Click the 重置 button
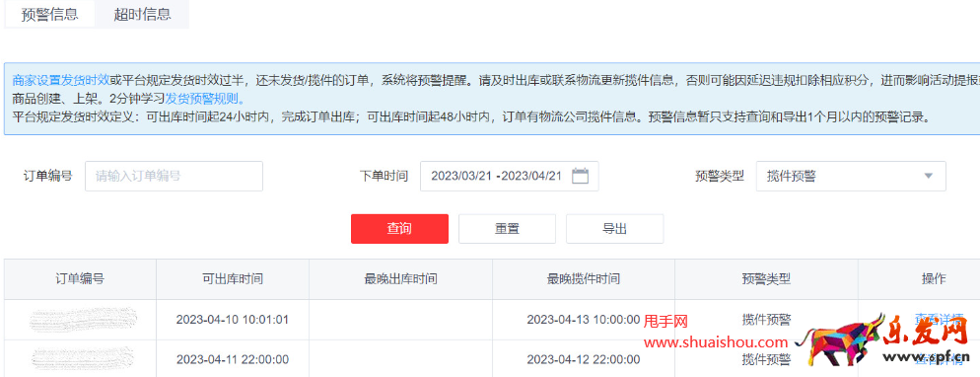The height and width of the screenshot is (377, 980). 507,228
